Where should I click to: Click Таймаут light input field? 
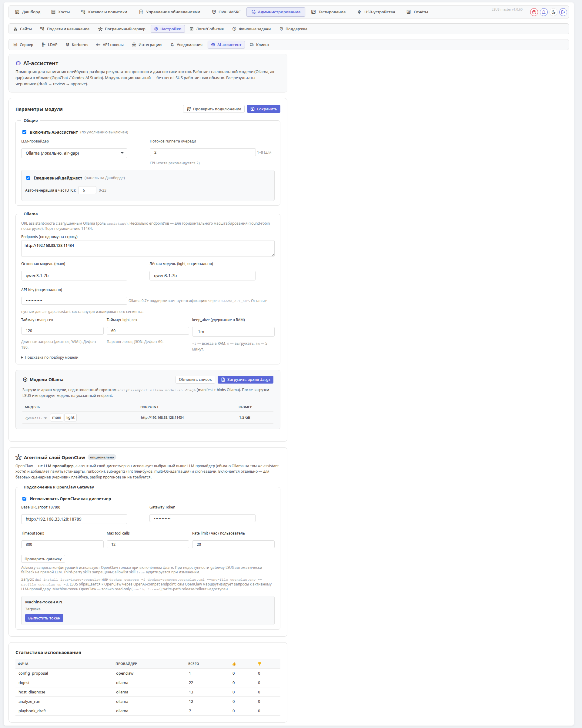[x=148, y=330]
